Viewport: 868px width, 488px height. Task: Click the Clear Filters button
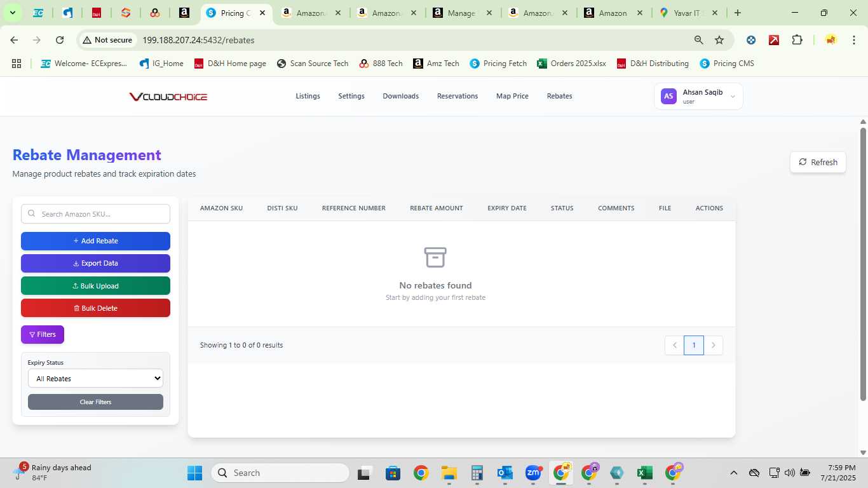click(95, 402)
